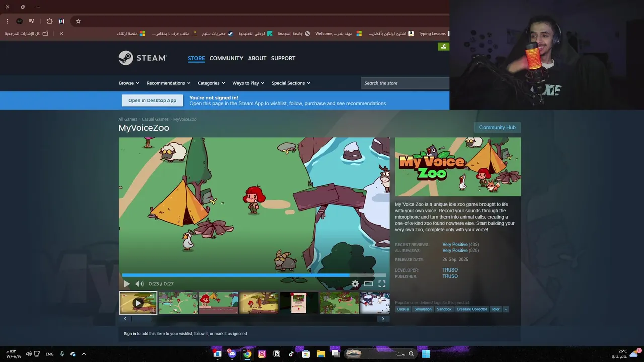Open the ABOUT tab
Image resolution: width=644 pixels, height=362 pixels.
(x=257, y=58)
